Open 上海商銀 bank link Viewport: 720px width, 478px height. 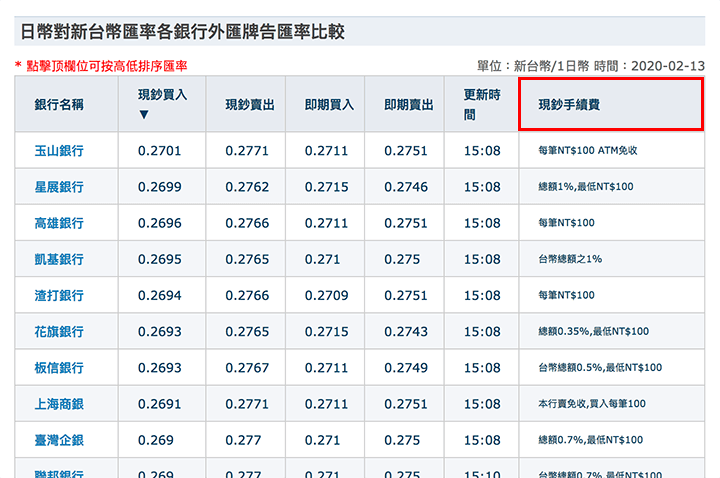(59, 404)
